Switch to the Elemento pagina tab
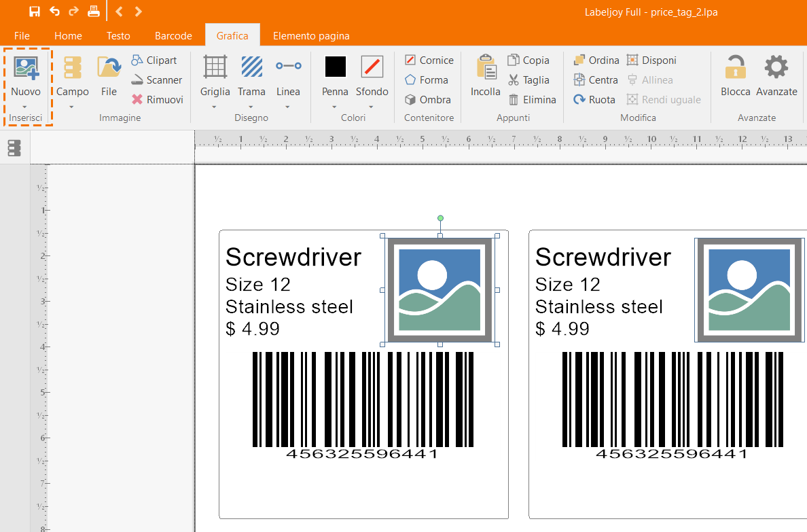This screenshot has height=532, width=807. [311, 35]
